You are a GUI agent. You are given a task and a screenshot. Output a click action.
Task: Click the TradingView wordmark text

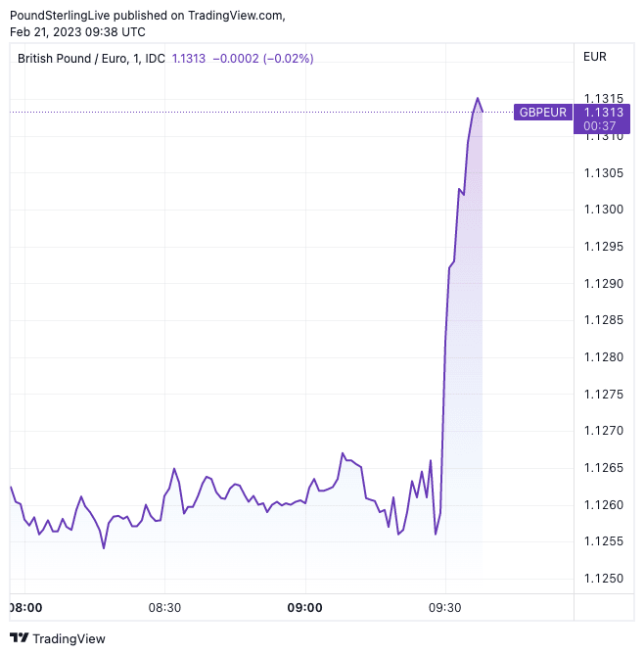click(69, 639)
